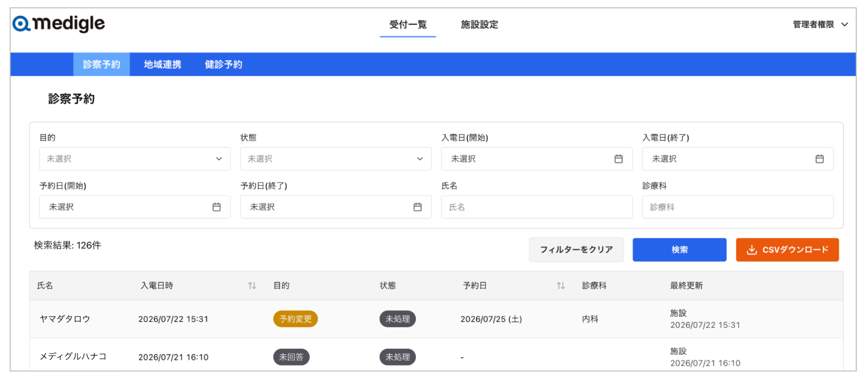Click the 最終更新 column header

click(686, 286)
